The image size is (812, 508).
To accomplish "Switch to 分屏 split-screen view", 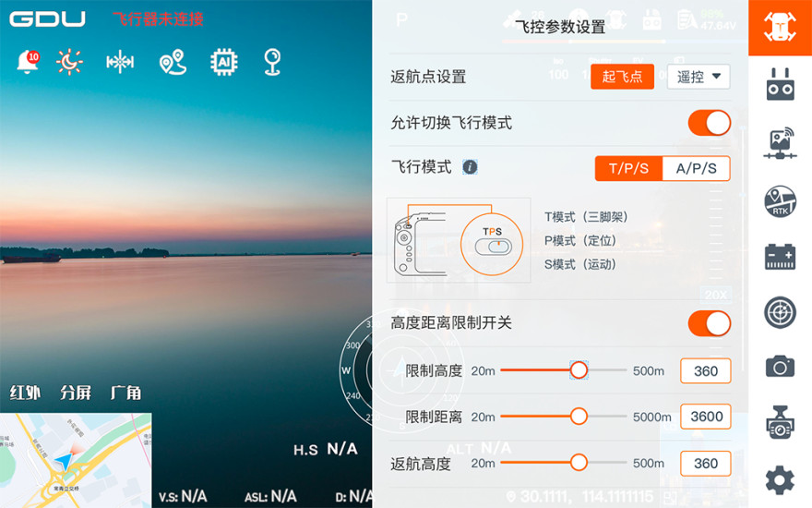I will point(76,393).
